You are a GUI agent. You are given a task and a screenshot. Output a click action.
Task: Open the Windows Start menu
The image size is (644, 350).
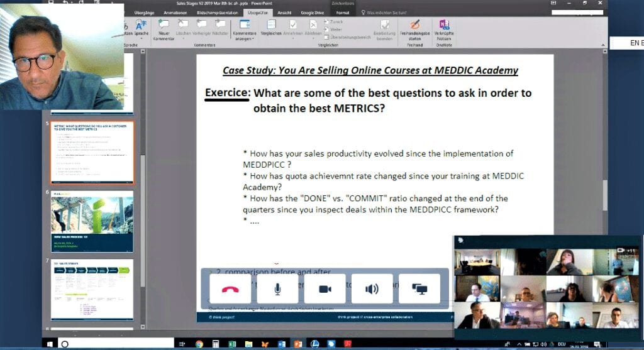50,344
